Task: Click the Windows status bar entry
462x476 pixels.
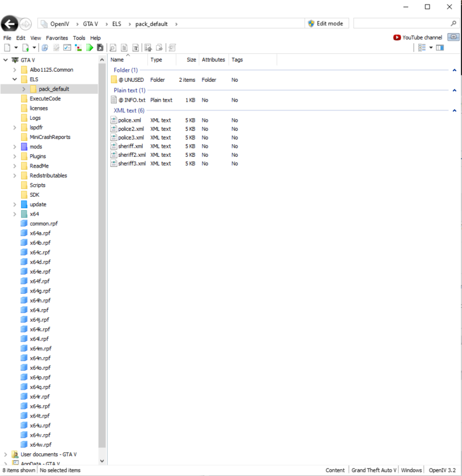Action: point(411,470)
